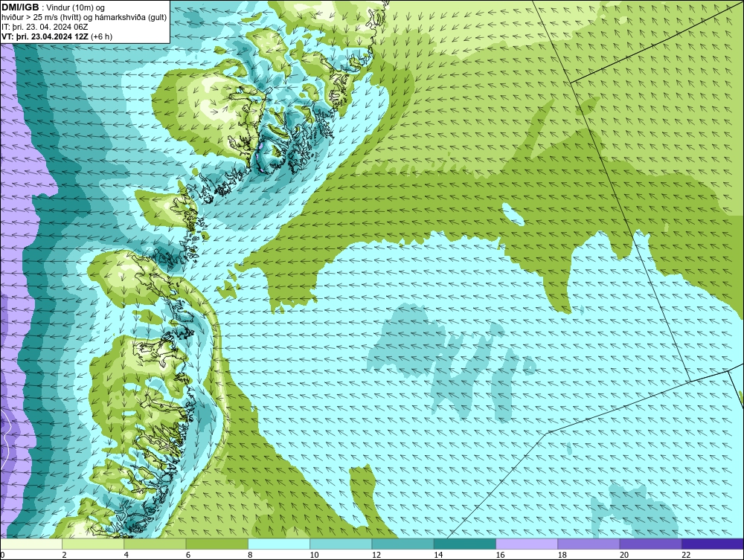This screenshot has height=560, width=744.
Task: Click the "0" label on the wind scale
Action: (x=2, y=556)
